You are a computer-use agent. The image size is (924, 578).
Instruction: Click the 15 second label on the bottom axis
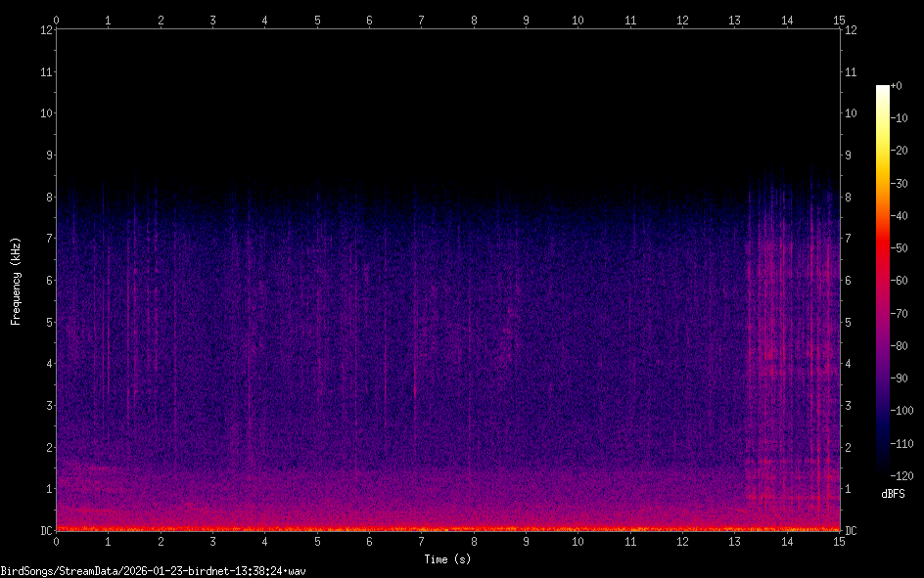(839, 541)
